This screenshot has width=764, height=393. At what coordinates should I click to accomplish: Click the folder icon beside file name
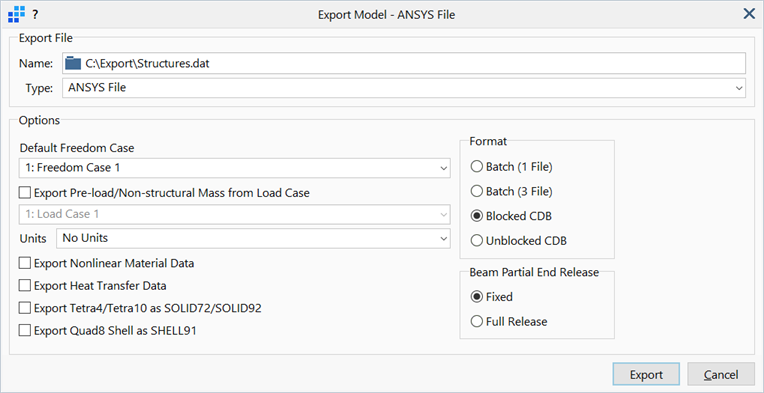[73, 63]
